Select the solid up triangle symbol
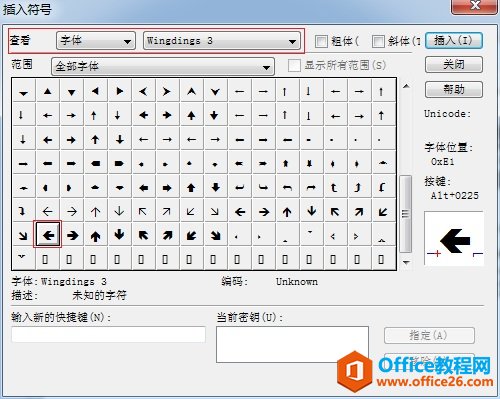 (x=48, y=91)
